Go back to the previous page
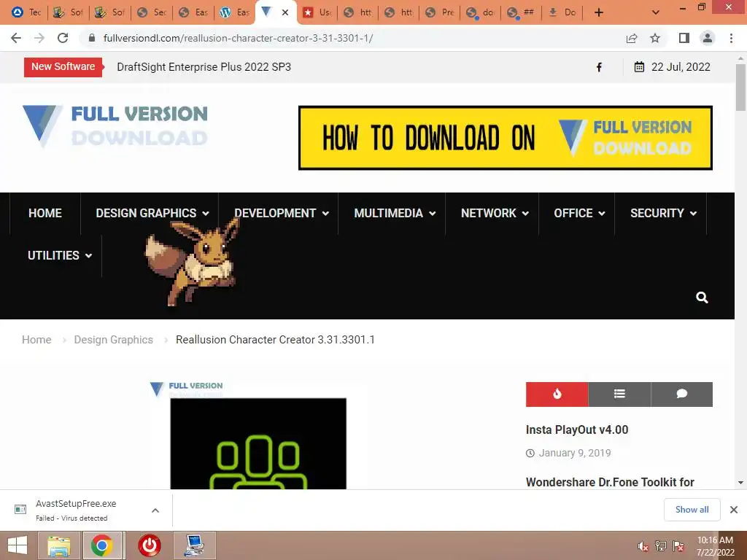This screenshot has height=560, width=747. pyautogui.click(x=16, y=38)
